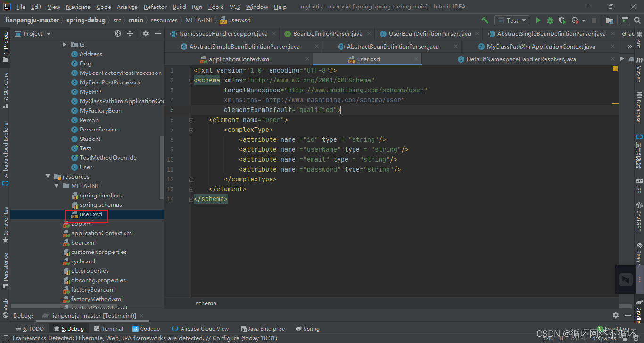This screenshot has height=343, width=644.
Task: Switch to the UserBeanDefinitionParser.java tab
Action: pos(429,34)
